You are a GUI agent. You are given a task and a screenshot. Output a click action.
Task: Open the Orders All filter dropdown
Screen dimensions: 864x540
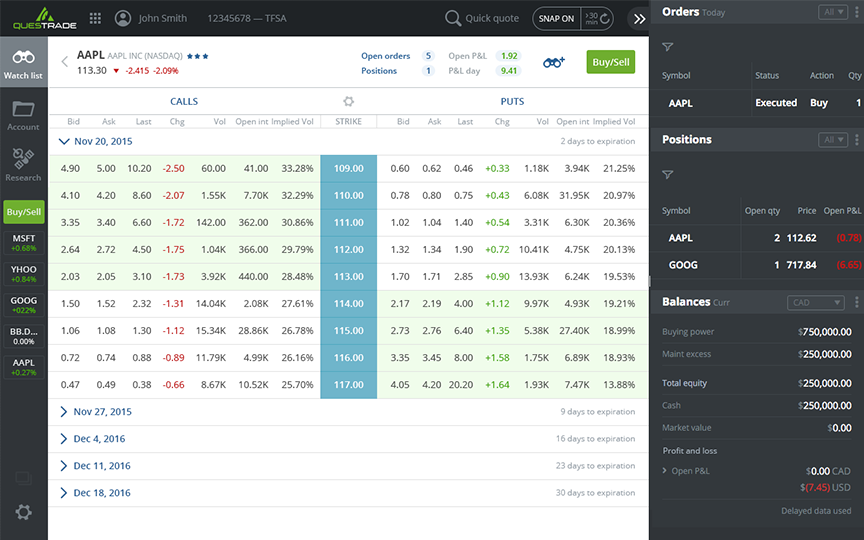pyautogui.click(x=833, y=12)
